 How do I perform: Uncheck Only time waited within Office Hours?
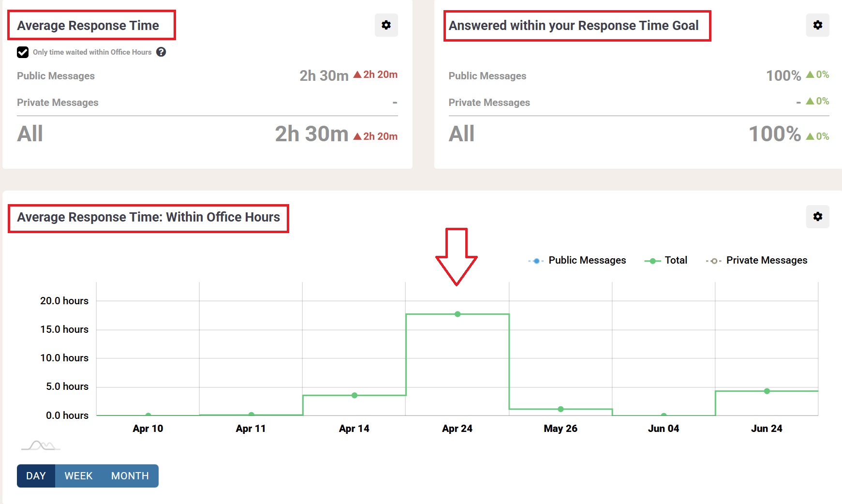(23, 52)
